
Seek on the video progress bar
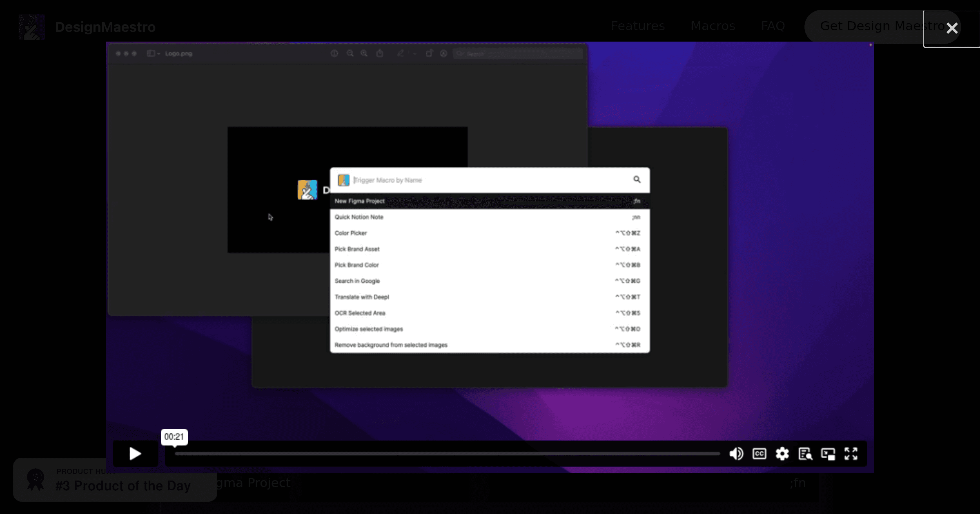[447, 454]
